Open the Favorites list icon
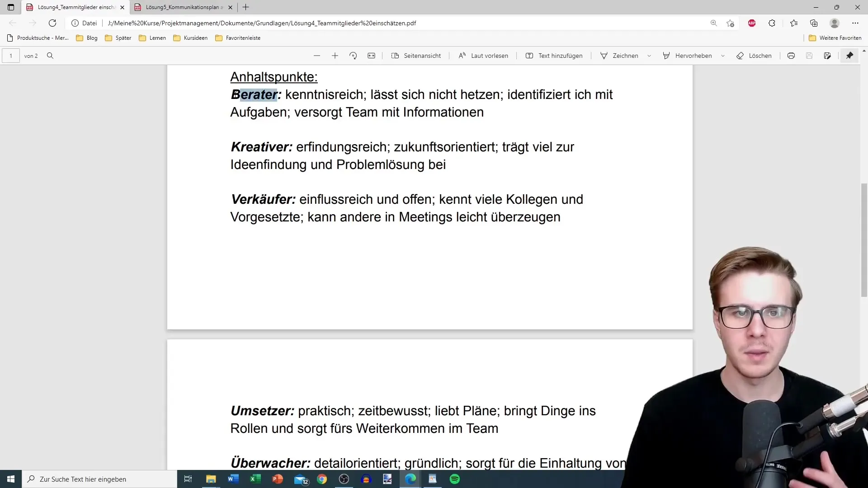This screenshot has height=488, width=868. point(794,23)
